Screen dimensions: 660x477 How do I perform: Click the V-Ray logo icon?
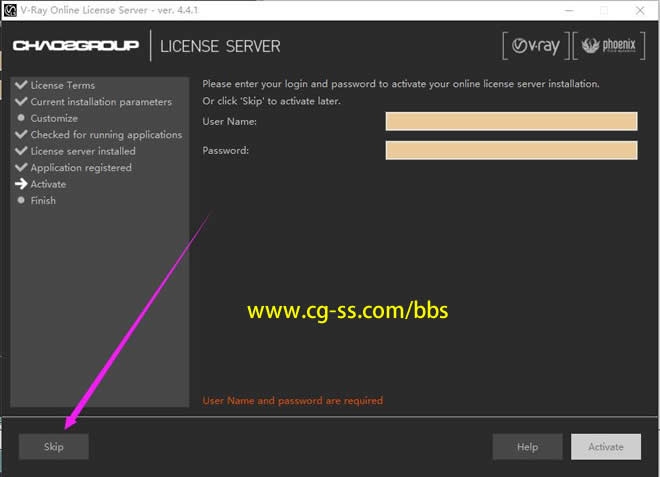(x=537, y=46)
